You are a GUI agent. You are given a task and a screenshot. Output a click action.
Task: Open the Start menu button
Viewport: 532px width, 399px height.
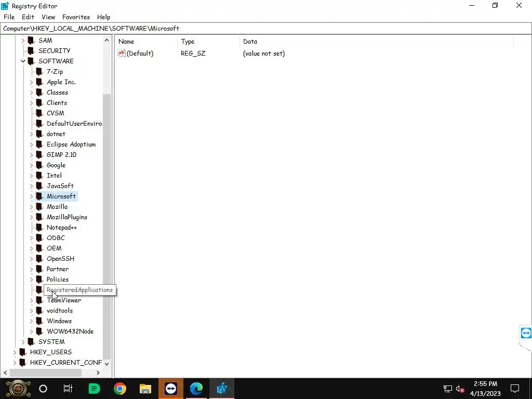pos(17,389)
